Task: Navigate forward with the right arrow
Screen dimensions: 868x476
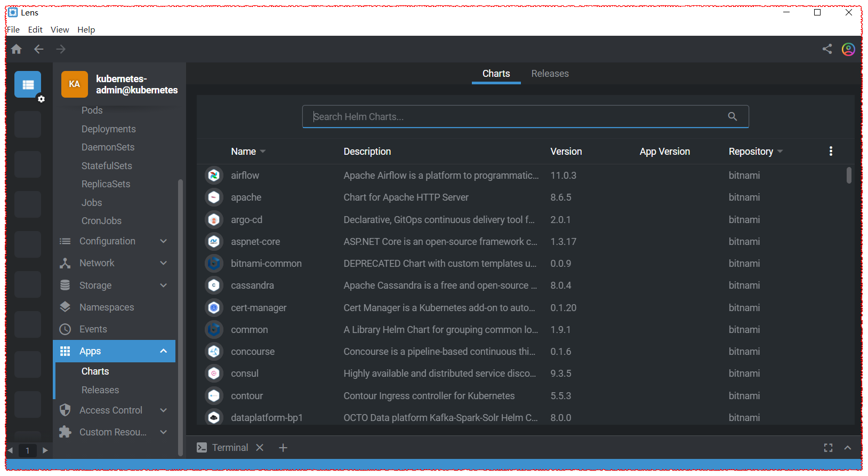Action: click(61, 49)
